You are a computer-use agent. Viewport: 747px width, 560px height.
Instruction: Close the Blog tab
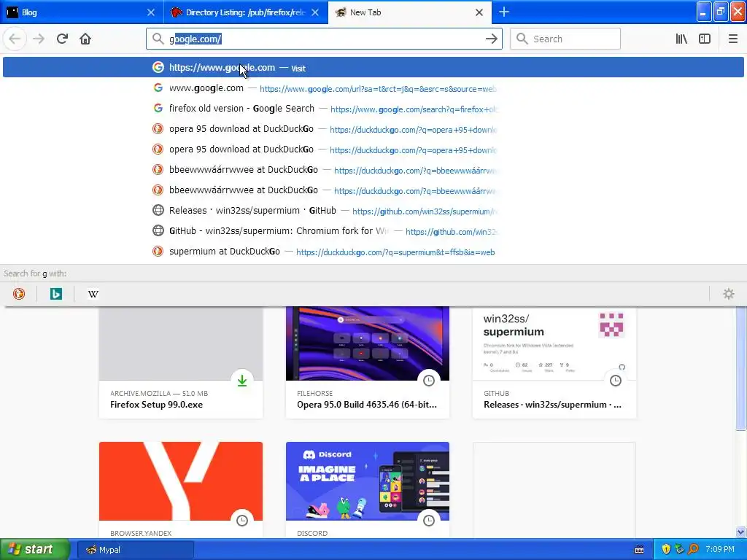(x=151, y=12)
